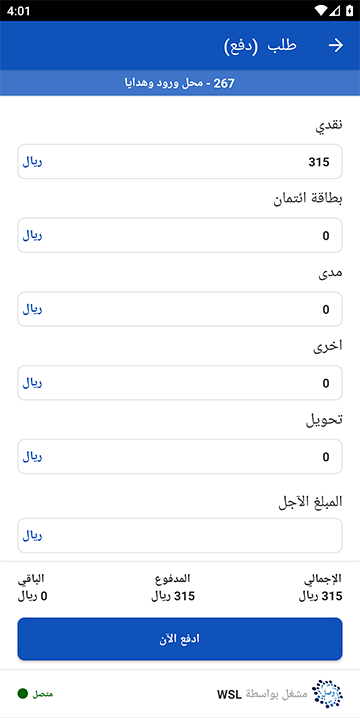Tap the back arrow in header
360x718 pixels.
pyautogui.click(x=336, y=45)
